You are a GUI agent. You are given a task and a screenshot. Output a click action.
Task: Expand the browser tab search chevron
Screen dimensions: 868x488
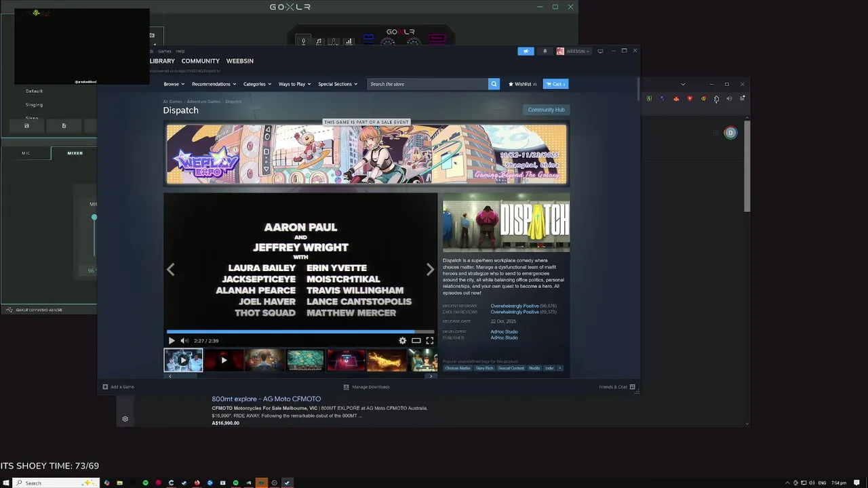[x=683, y=84]
